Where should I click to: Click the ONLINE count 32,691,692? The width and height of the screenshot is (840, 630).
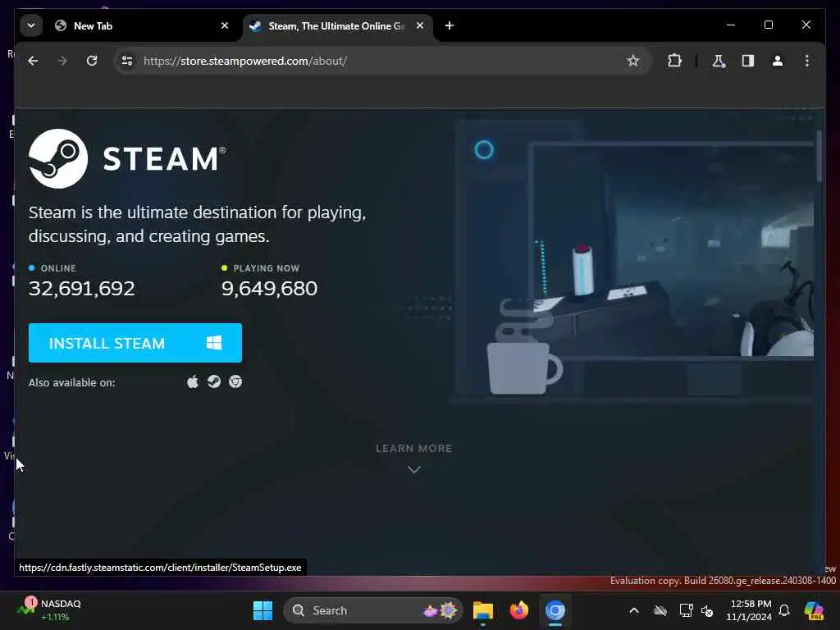(81, 288)
